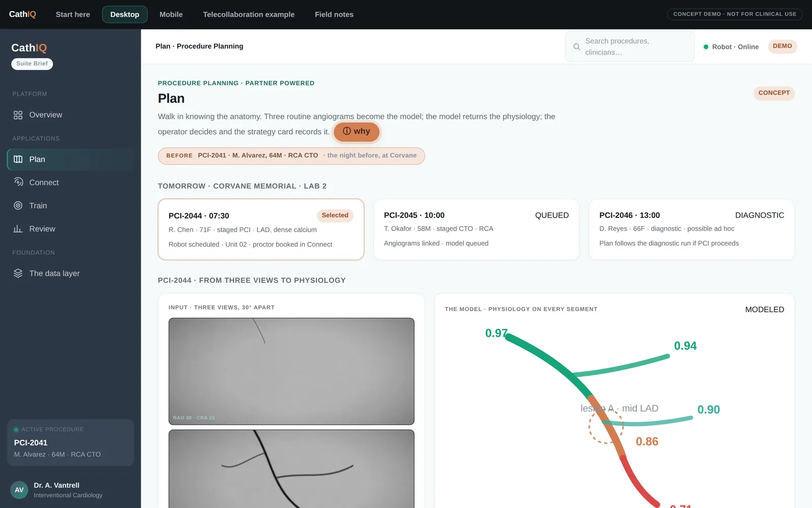This screenshot has height=508, width=812.
Task: Open the active procedure PCI-2041 panel
Action: [x=71, y=442]
